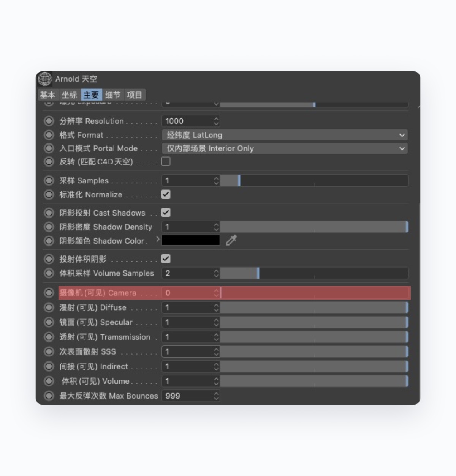Click animation dot next to Samples
The height and width of the screenshot is (476, 456).
coord(49,181)
